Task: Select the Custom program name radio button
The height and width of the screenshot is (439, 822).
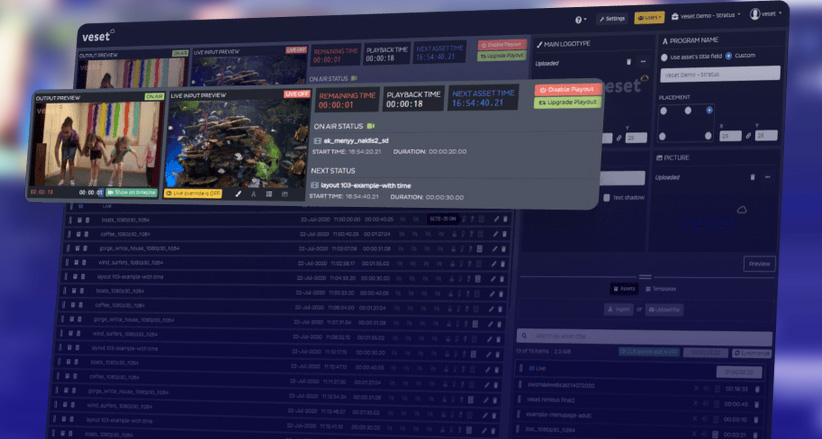Action: tap(729, 56)
